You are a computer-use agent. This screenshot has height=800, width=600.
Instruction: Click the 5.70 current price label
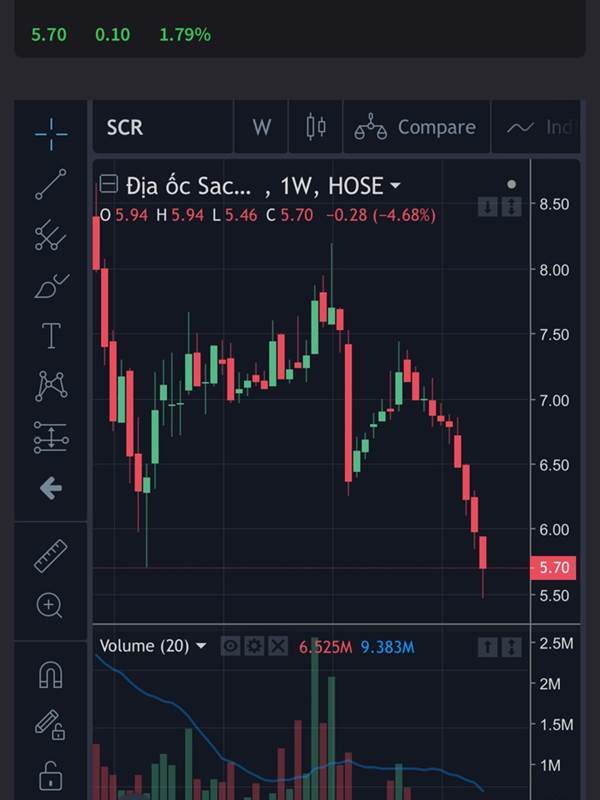tap(553, 568)
